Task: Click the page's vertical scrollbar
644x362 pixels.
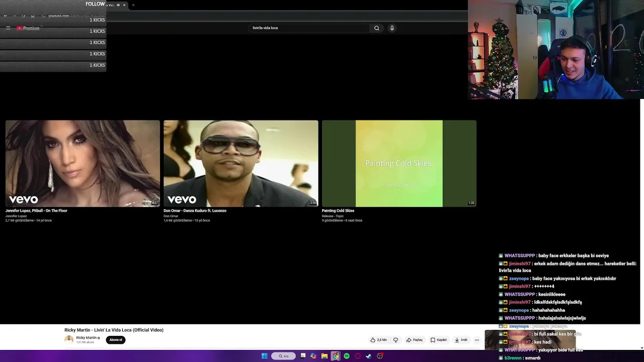Action: pyautogui.click(x=641, y=224)
